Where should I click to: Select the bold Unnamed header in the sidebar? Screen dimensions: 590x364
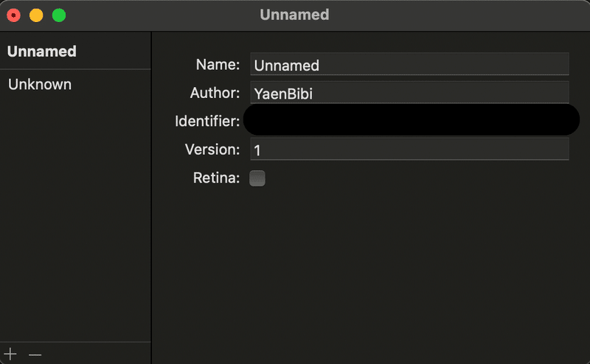(42, 52)
